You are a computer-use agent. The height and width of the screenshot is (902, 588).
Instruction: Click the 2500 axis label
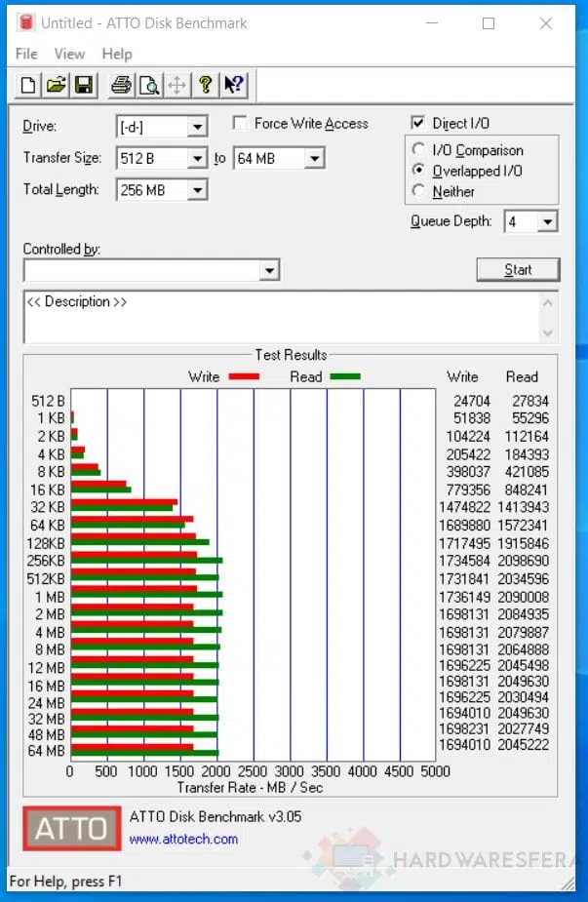[x=253, y=771]
